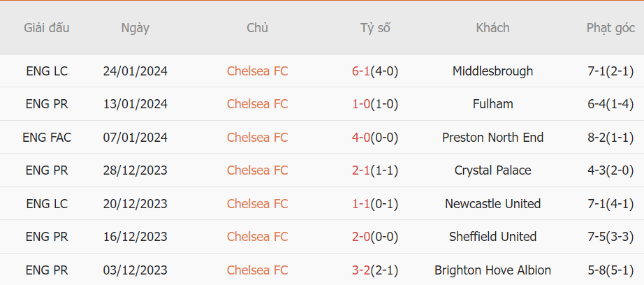Open Chelsea FC link in Middlesbrough row
Image resolution: width=644 pixels, height=285 pixels.
[x=258, y=71]
